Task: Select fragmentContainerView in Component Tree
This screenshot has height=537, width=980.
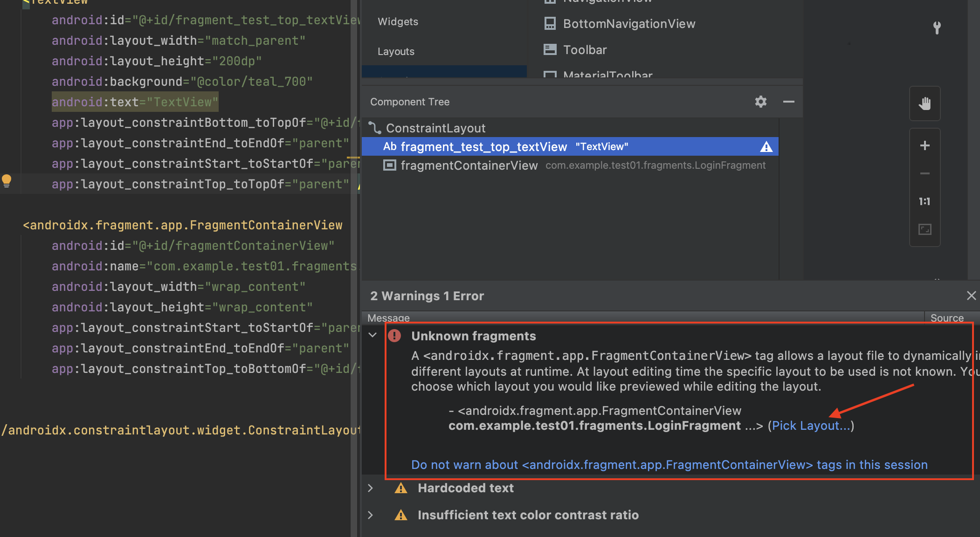Action: 469,165
